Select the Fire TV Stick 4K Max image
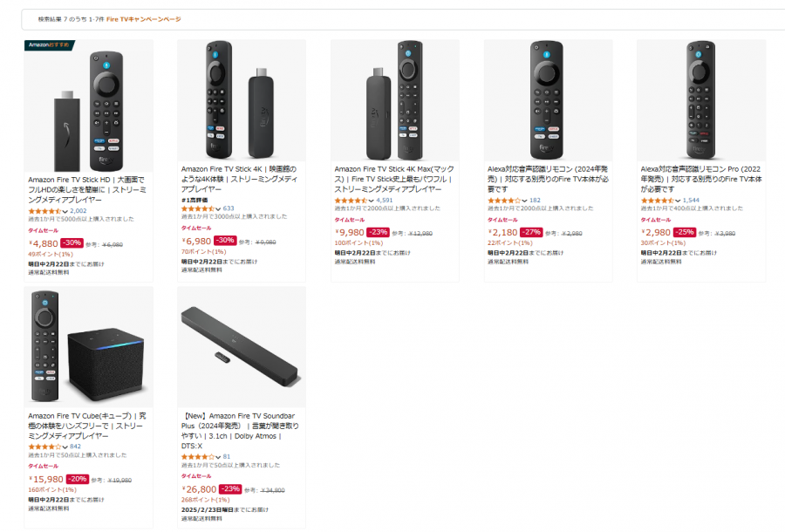 tap(394, 100)
